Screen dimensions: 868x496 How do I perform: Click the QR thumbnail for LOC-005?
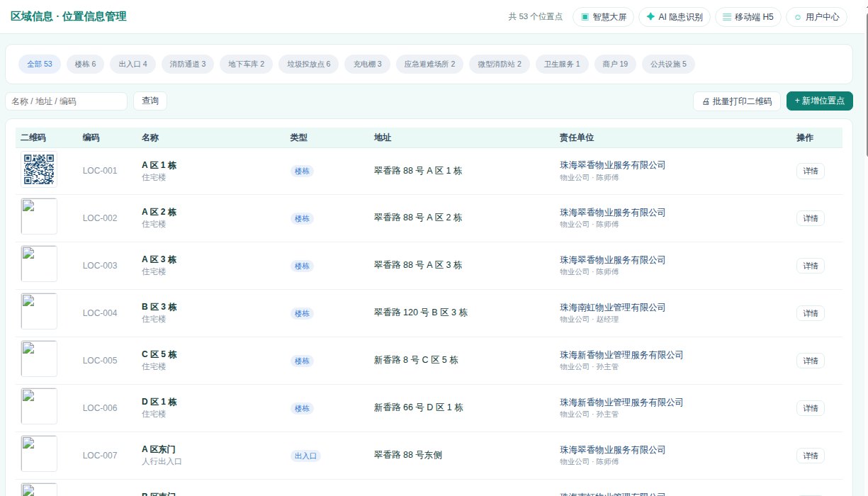pyautogui.click(x=39, y=359)
